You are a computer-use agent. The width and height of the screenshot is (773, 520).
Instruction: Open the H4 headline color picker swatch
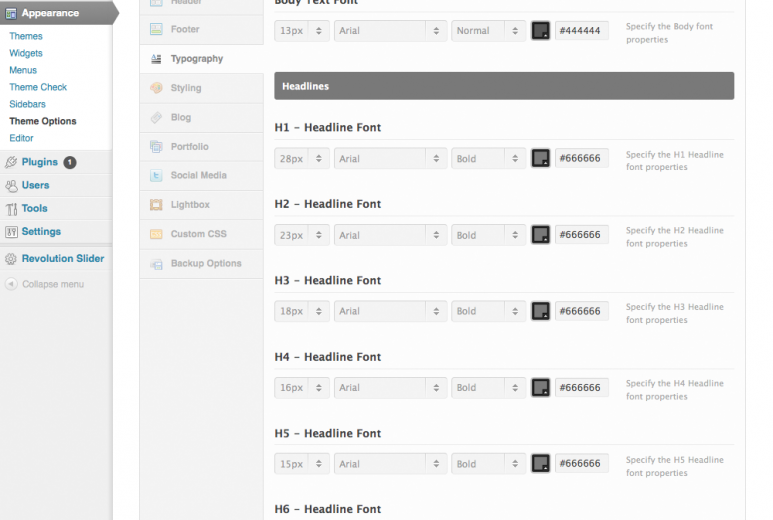tap(541, 388)
